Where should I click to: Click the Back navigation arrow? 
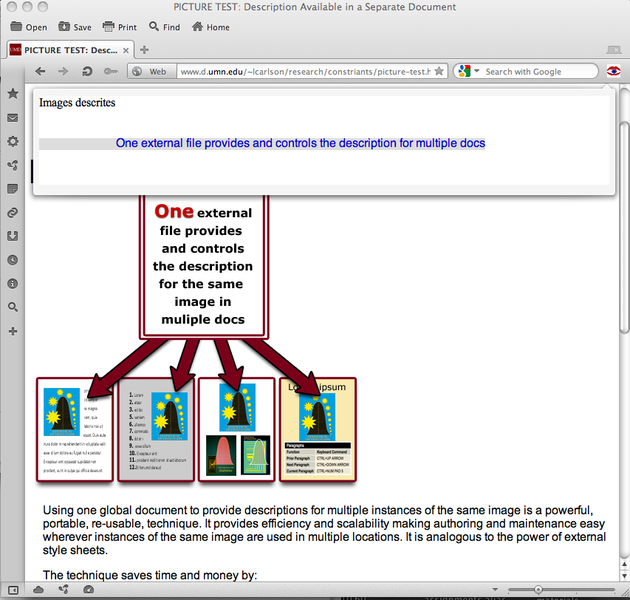40,72
